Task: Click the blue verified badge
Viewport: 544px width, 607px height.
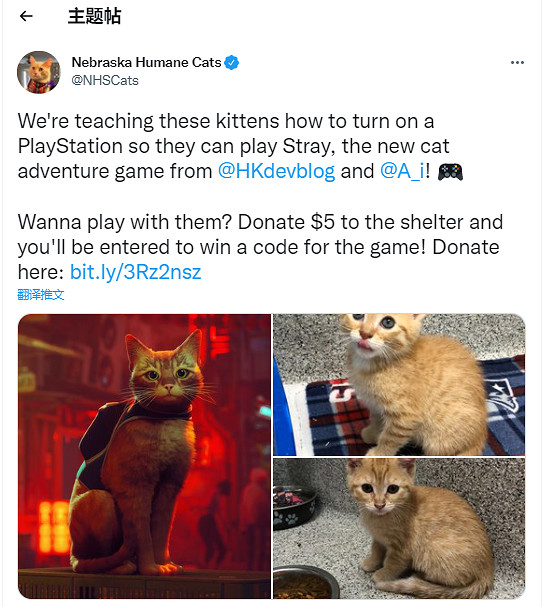Action: 232,62
